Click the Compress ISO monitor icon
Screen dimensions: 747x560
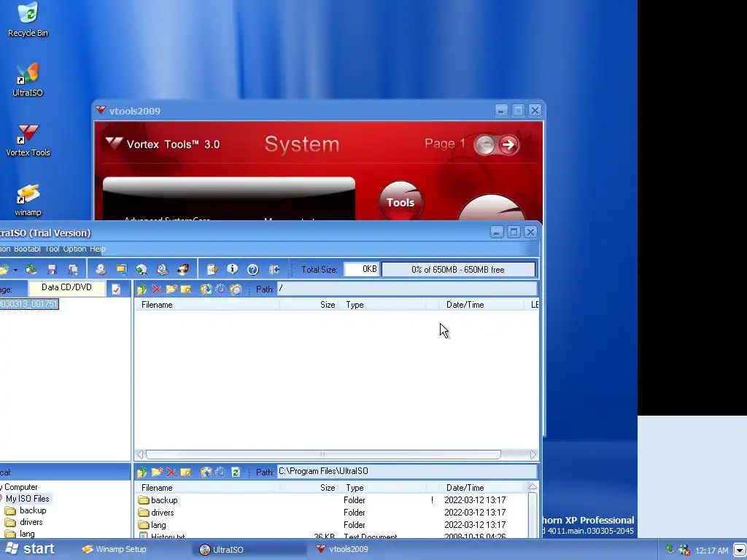pyautogui.click(x=122, y=270)
